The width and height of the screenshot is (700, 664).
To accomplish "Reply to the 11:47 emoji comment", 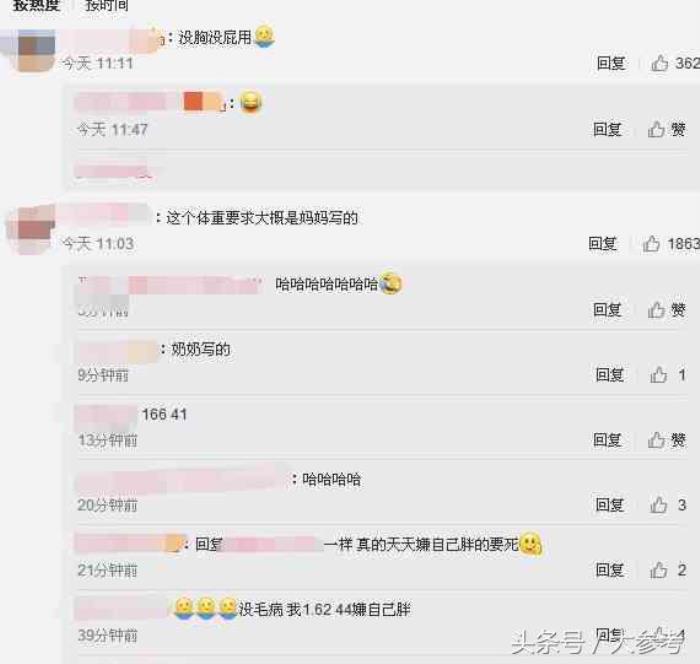I will 607,129.
